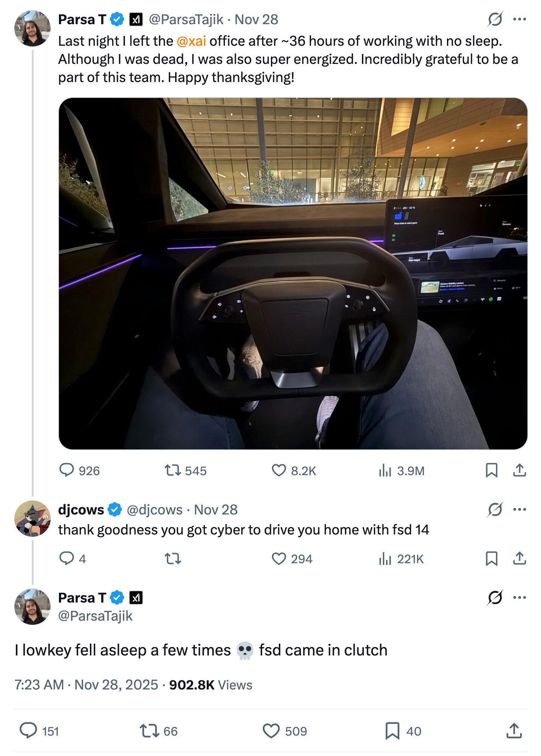Open more options on the main reply
The image size is (541, 756).
[x=519, y=598]
